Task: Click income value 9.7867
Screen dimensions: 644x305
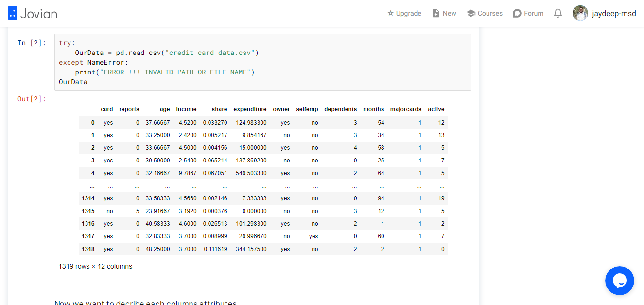Action: click(187, 173)
